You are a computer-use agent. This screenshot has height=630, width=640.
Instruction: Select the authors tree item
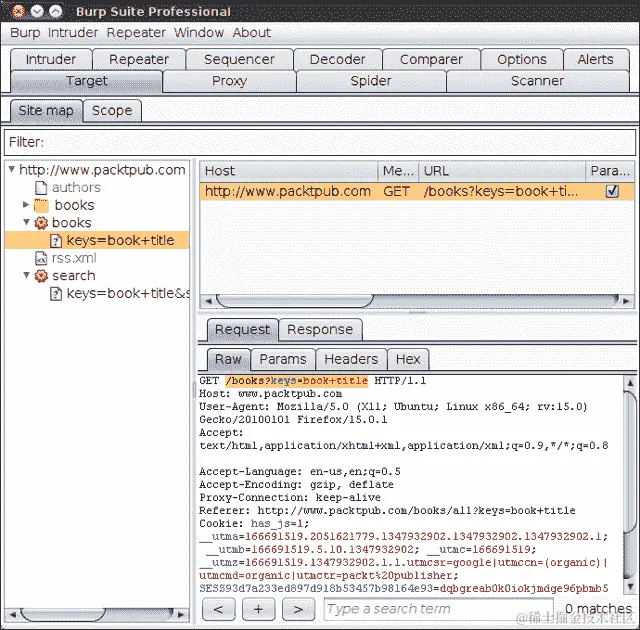[x=76, y=188]
